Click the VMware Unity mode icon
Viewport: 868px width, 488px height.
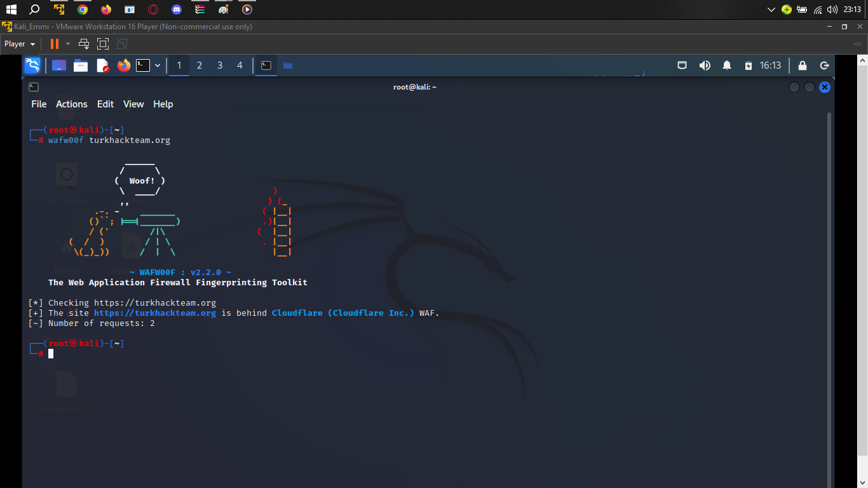coord(123,44)
